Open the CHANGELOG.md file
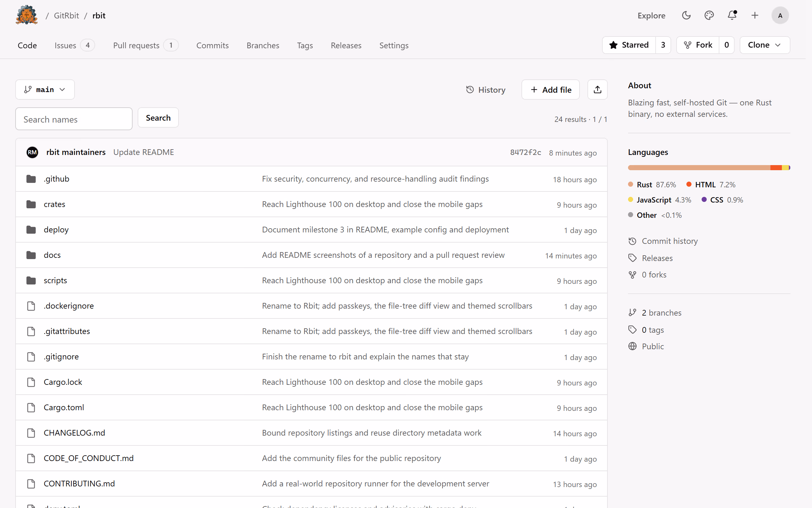The height and width of the screenshot is (508, 812). (x=74, y=433)
